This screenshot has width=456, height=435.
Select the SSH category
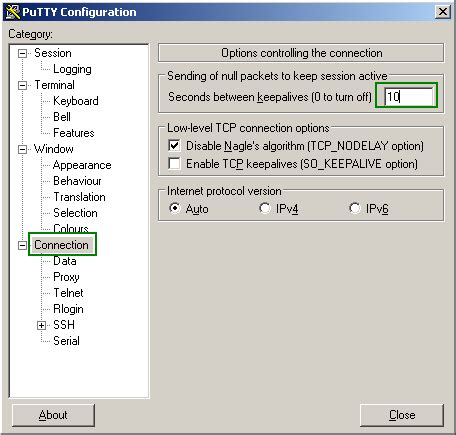click(x=64, y=325)
